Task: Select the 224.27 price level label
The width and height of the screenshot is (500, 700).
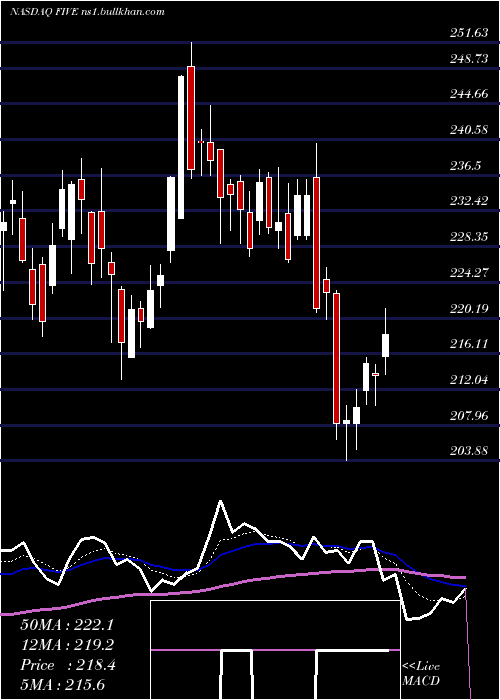Action: pyautogui.click(x=468, y=272)
